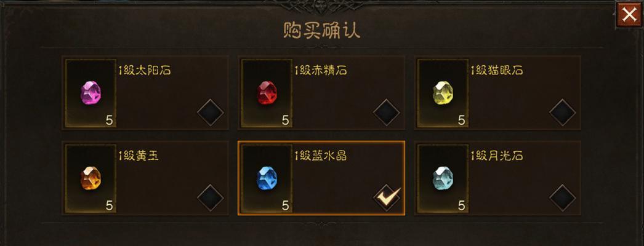Click the 1级黄玉 item name label

pos(139,156)
